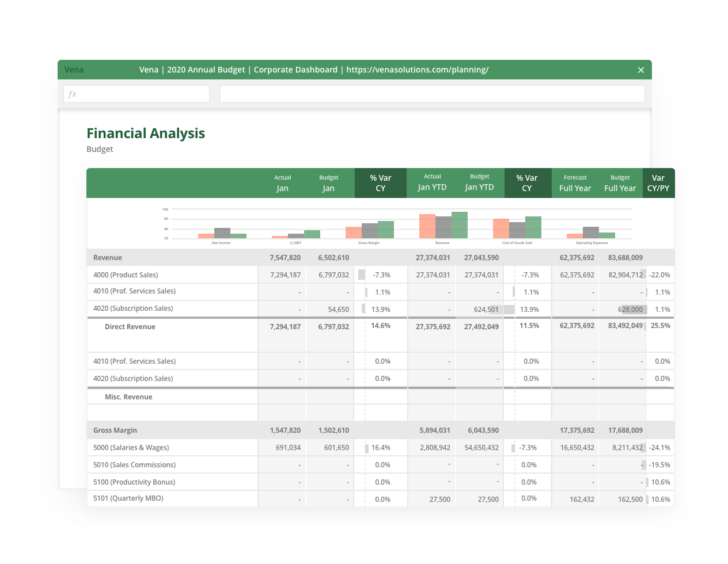728x564 pixels.
Task: Click the 5000 (Salaries & Wages) account row
Action: 134,447
